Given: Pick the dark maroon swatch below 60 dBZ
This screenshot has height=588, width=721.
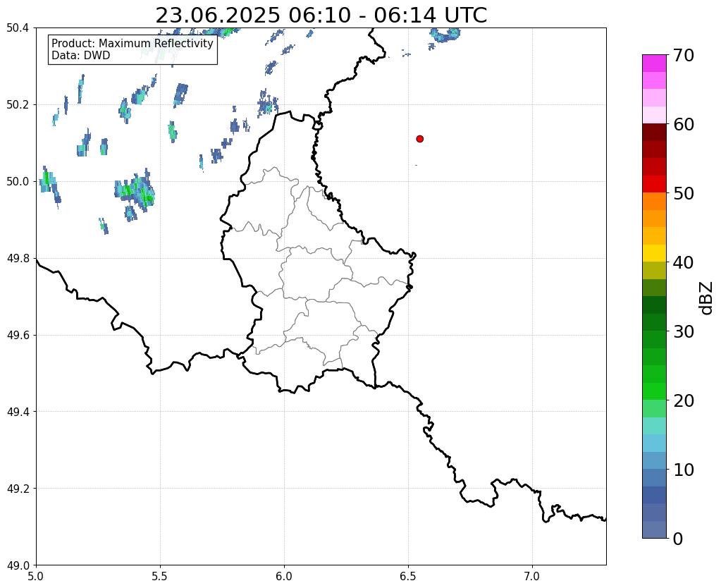Looking at the screenshot, I should (654, 133).
